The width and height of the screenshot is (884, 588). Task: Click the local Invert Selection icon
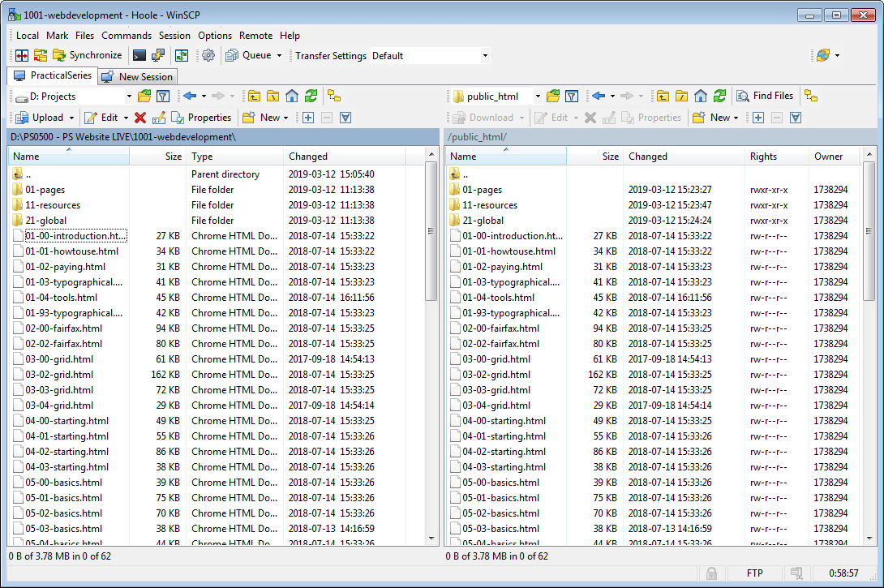point(345,118)
